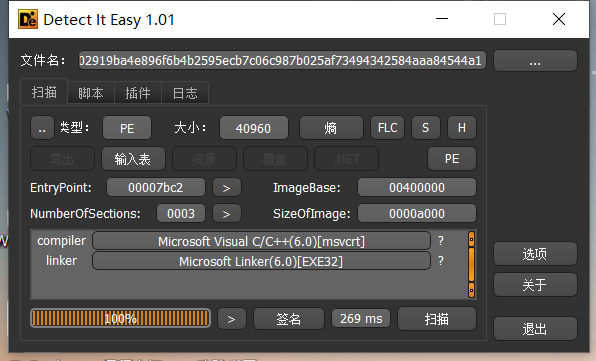Click the PE type button

click(127, 128)
